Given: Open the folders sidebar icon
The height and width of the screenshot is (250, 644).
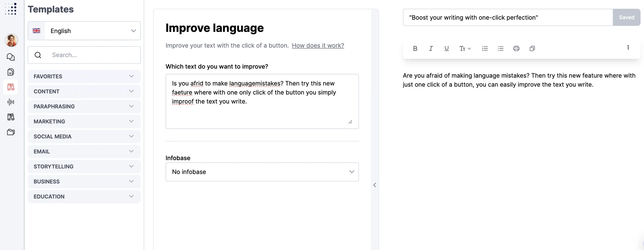Looking at the screenshot, I should click(x=11, y=132).
